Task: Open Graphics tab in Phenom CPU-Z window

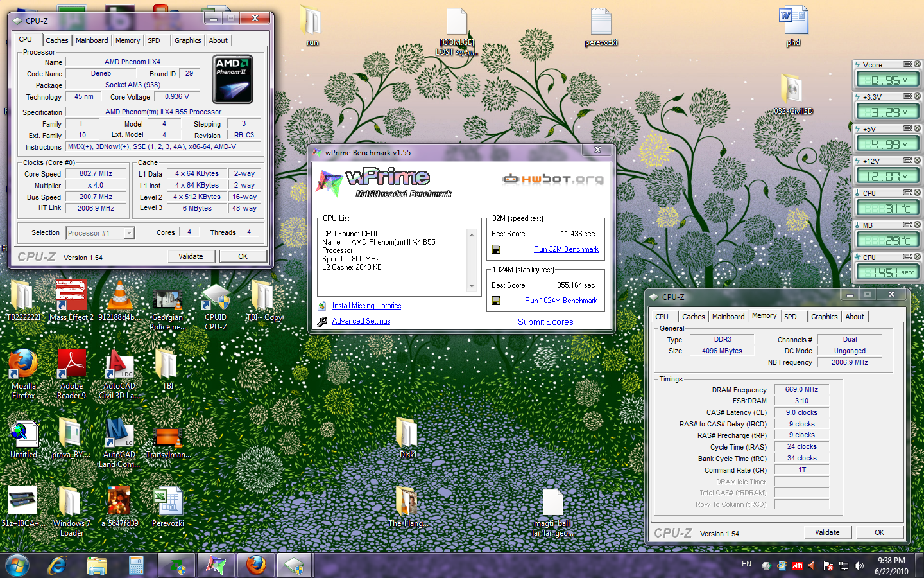Action: click(188, 40)
